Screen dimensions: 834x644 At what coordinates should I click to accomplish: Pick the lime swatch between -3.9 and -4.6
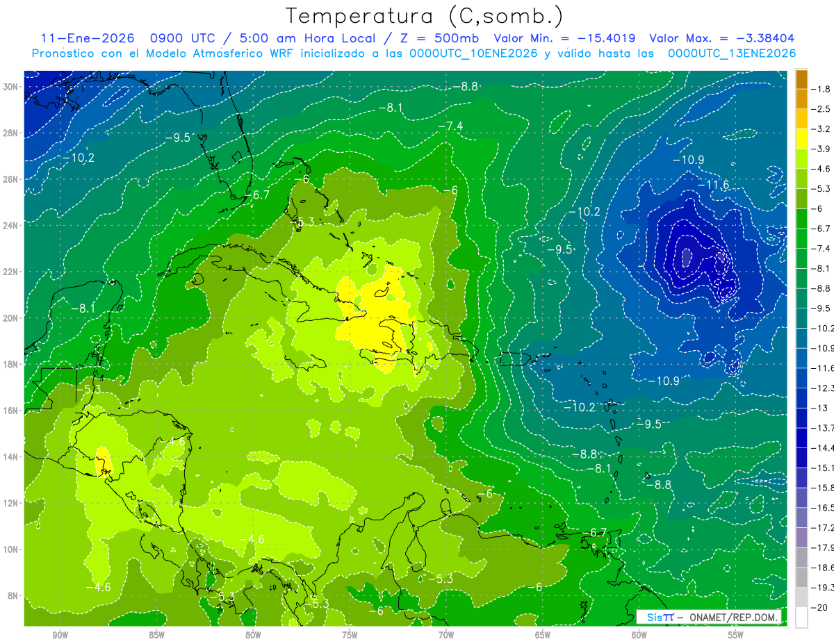801,159
